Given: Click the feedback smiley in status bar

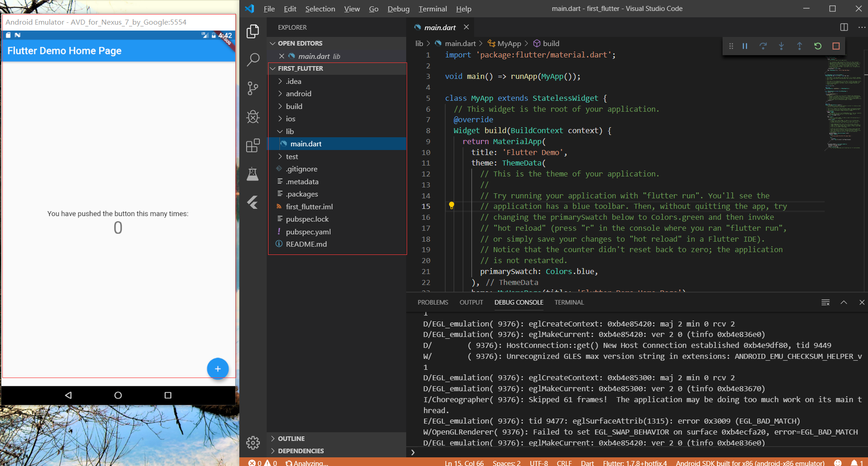Looking at the screenshot, I should click(838, 463).
